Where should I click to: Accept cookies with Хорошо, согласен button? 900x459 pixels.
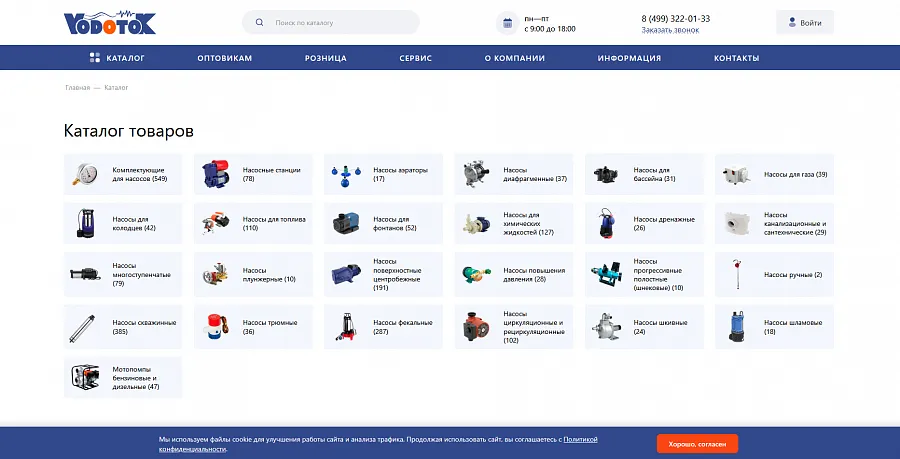[x=697, y=444]
